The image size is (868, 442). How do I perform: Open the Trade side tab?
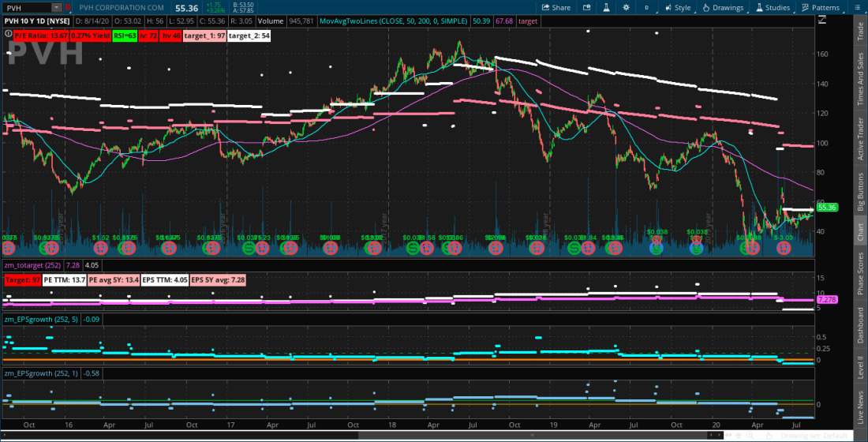point(860,32)
